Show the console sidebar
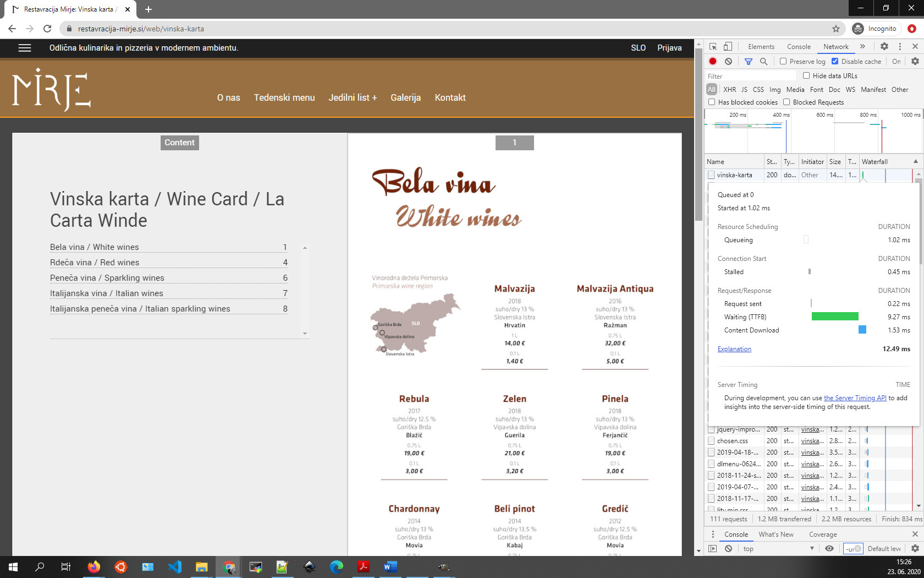 (x=713, y=549)
